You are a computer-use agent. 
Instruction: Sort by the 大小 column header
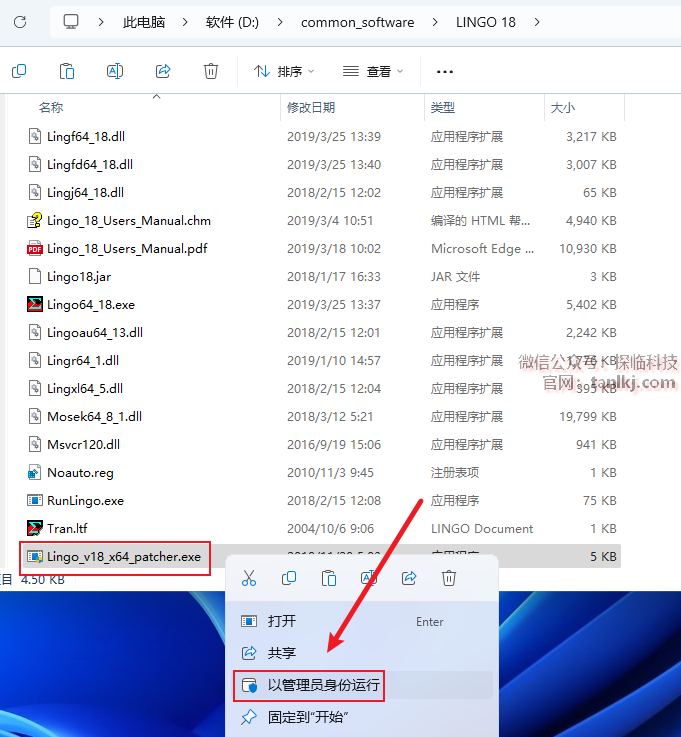coord(563,108)
